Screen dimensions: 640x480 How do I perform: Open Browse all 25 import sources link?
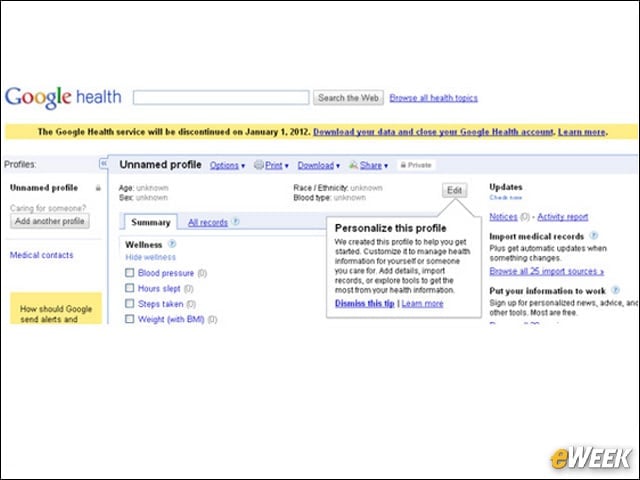tap(547, 271)
